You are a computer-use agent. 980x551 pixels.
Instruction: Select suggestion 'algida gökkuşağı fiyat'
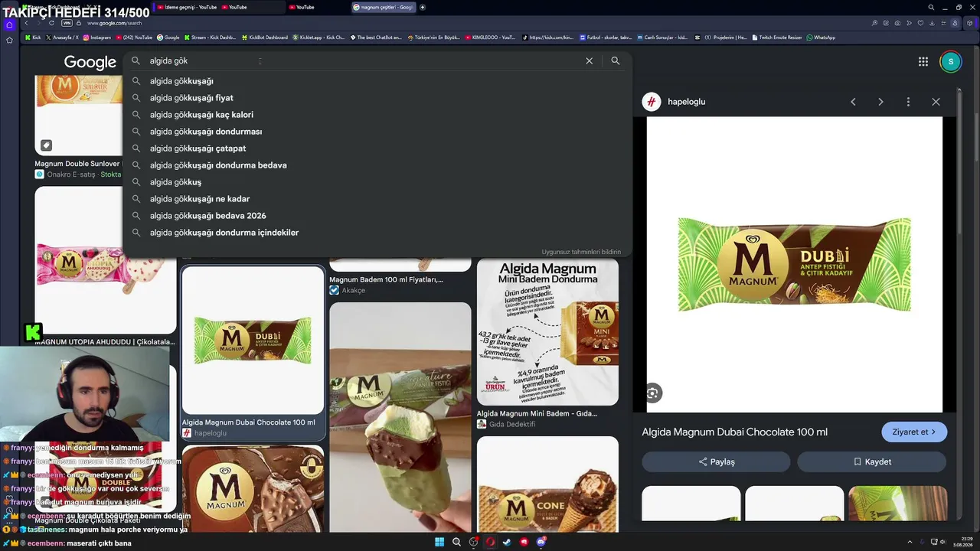pyautogui.click(x=377, y=98)
